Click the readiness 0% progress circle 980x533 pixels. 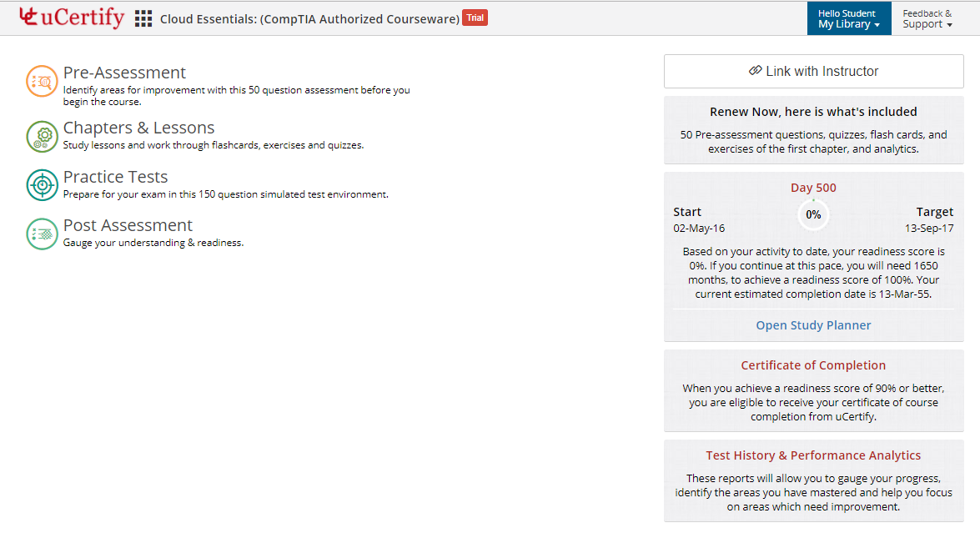click(813, 214)
